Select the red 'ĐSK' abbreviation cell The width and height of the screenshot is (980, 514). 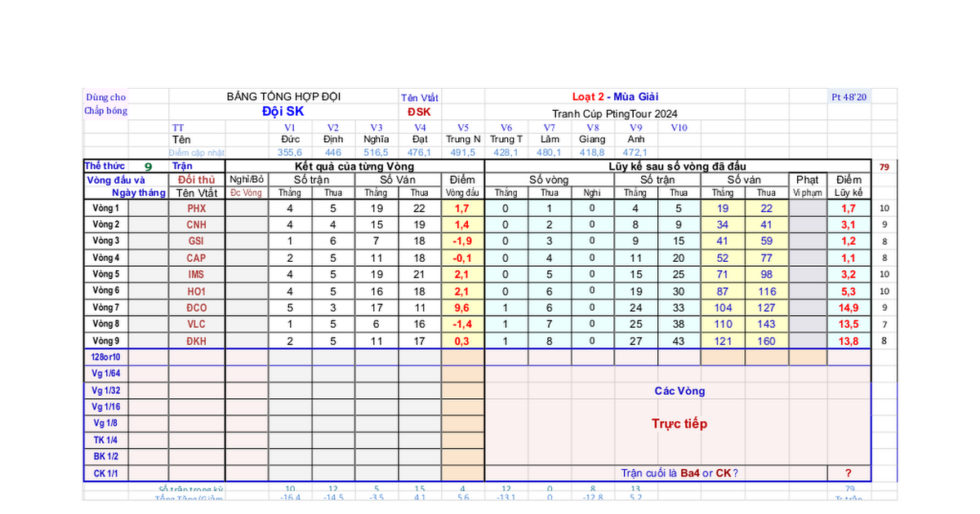tap(420, 112)
